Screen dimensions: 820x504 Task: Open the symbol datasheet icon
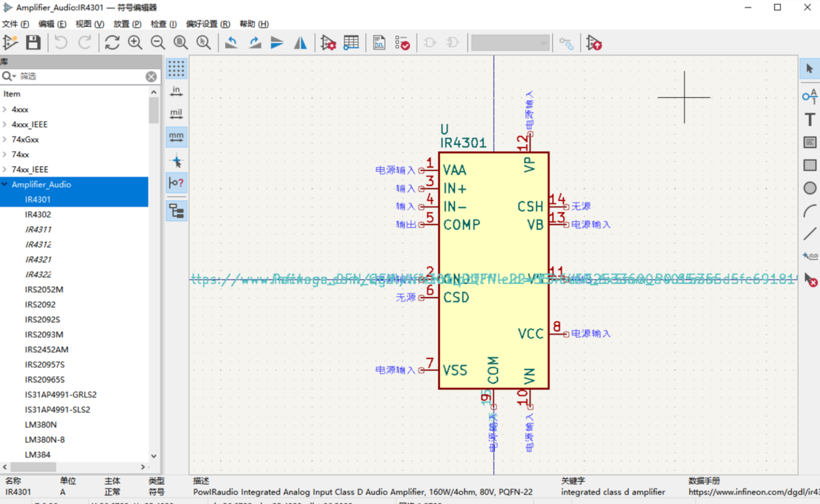(379, 43)
